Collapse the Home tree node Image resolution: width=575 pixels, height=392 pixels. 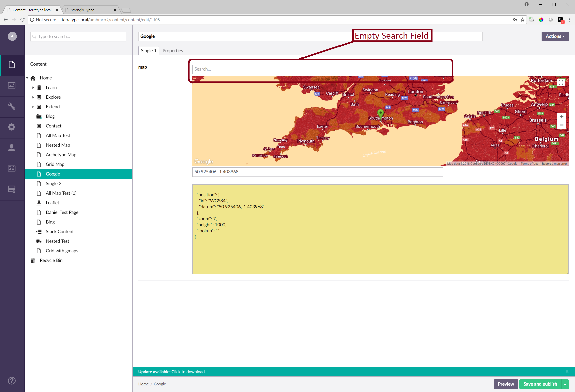click(27, 78)
